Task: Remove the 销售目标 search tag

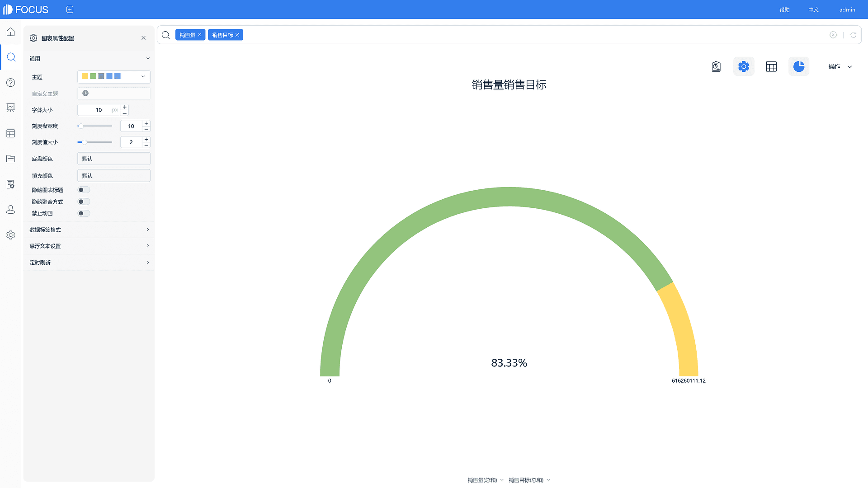Action: coord(237,35)
